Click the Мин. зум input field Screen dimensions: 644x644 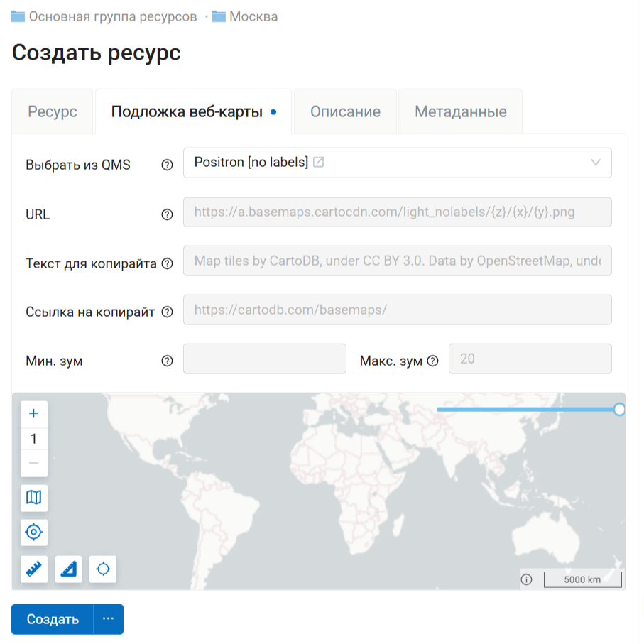point(264,359)
